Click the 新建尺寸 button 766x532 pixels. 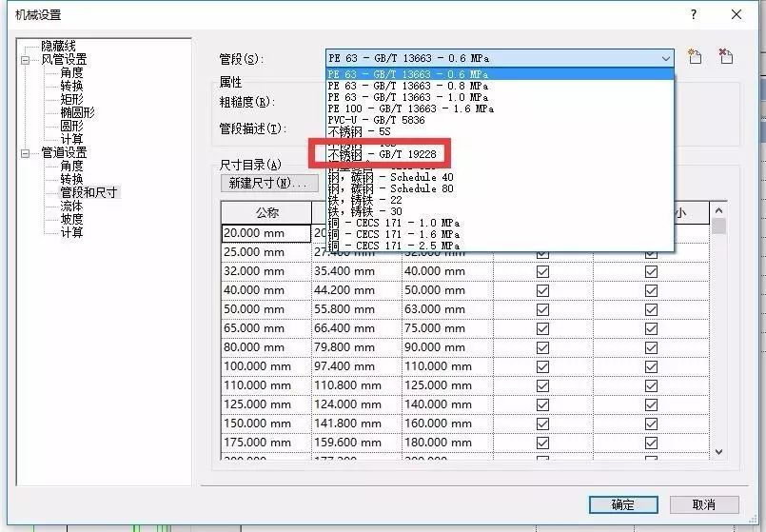268,182
